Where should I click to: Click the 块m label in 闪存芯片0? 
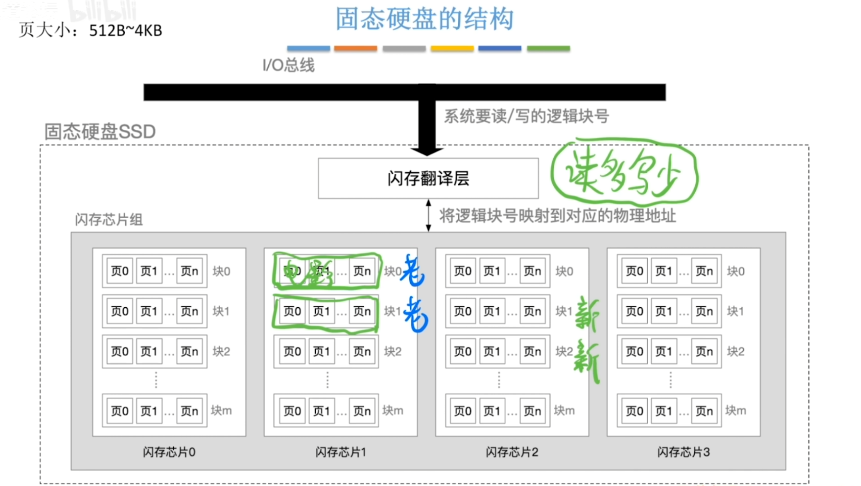(x=223, y=411)
